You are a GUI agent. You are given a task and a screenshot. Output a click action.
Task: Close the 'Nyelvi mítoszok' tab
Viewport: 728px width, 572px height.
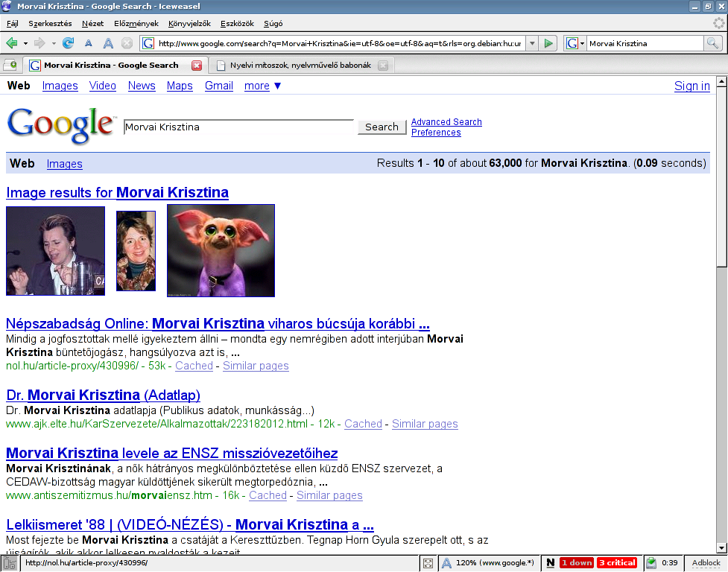(383, 66)
